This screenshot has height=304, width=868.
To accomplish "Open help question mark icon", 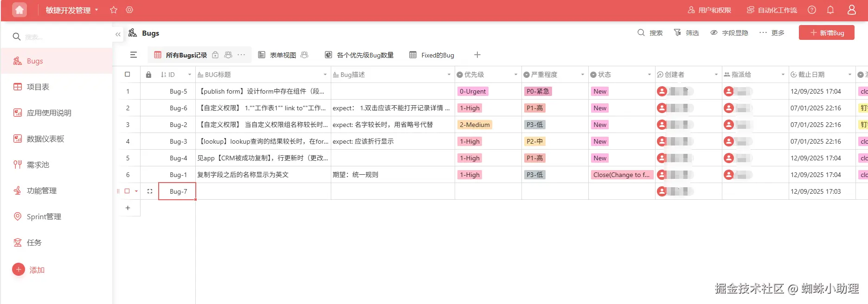I will click(812, 10).
